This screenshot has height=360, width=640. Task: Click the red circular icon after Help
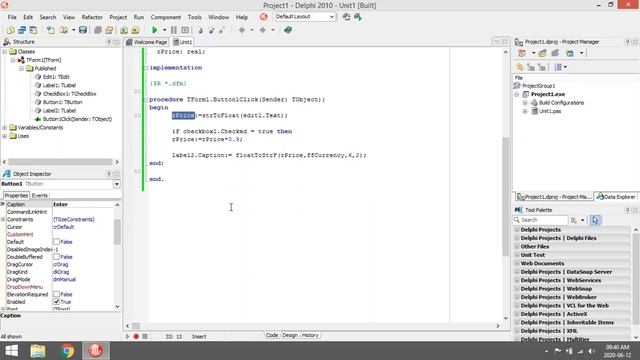pos(264,17)
